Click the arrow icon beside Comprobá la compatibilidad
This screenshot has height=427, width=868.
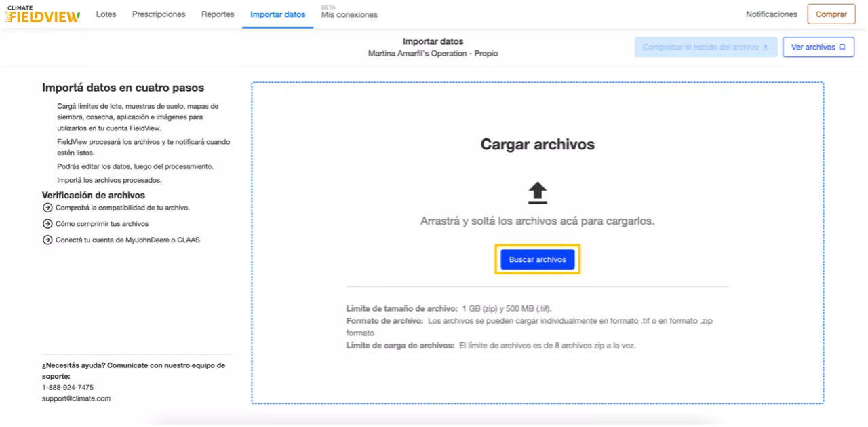47,208
